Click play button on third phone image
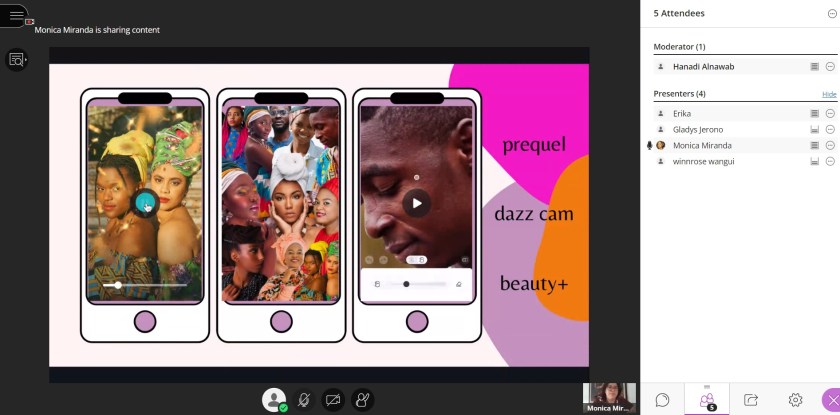The width and height of the screenshot is (840, 415). (417, 204)
